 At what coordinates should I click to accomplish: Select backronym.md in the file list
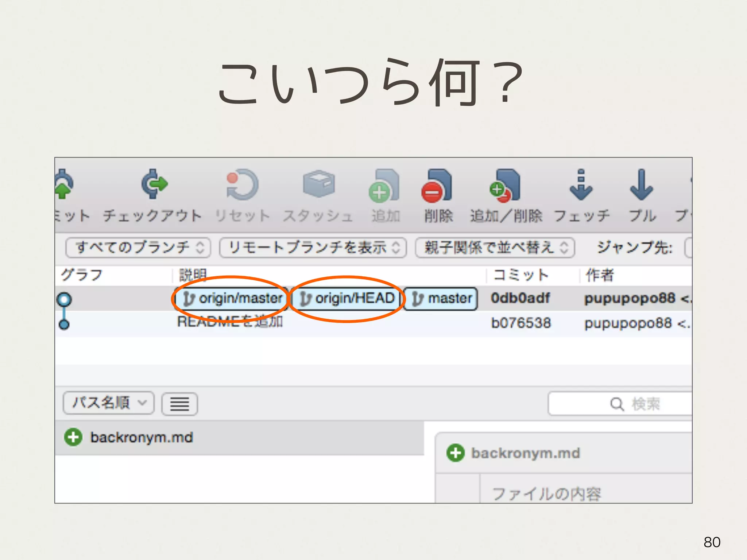tap(142, 437)
